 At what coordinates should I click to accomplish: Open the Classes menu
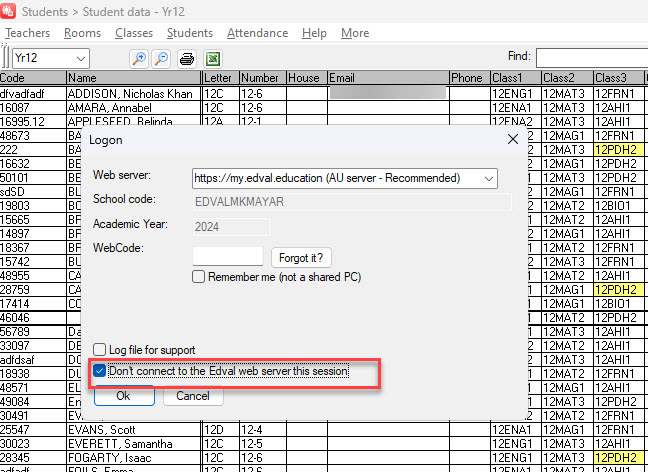point(134,33)
